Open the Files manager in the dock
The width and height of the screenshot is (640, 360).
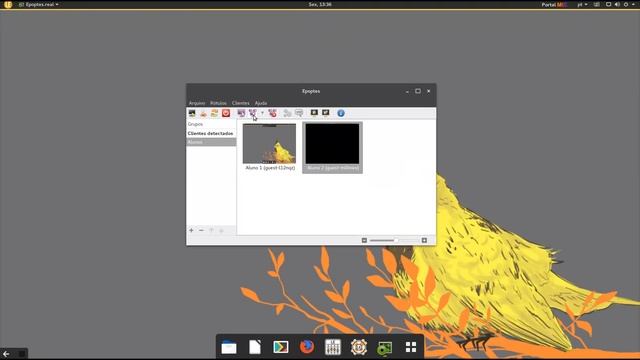[x=229, y=347]
